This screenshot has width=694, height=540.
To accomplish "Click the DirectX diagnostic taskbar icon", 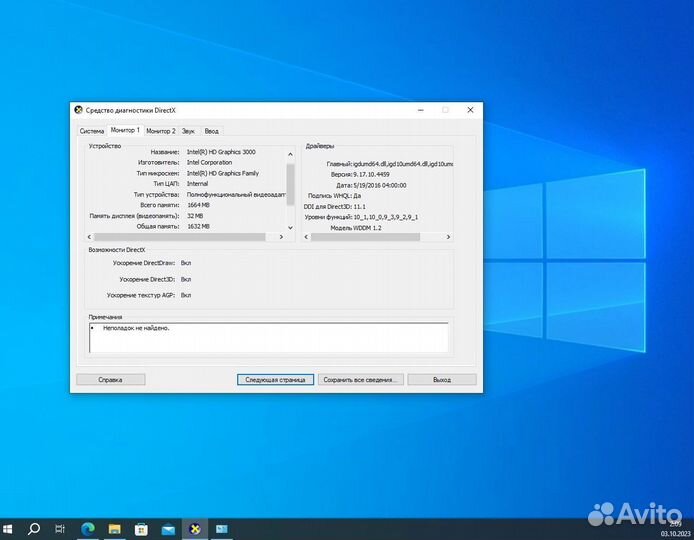I will 195,529.
